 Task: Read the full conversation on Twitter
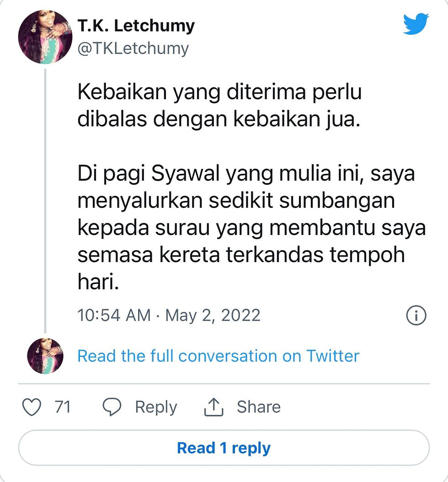coord(218,356)
